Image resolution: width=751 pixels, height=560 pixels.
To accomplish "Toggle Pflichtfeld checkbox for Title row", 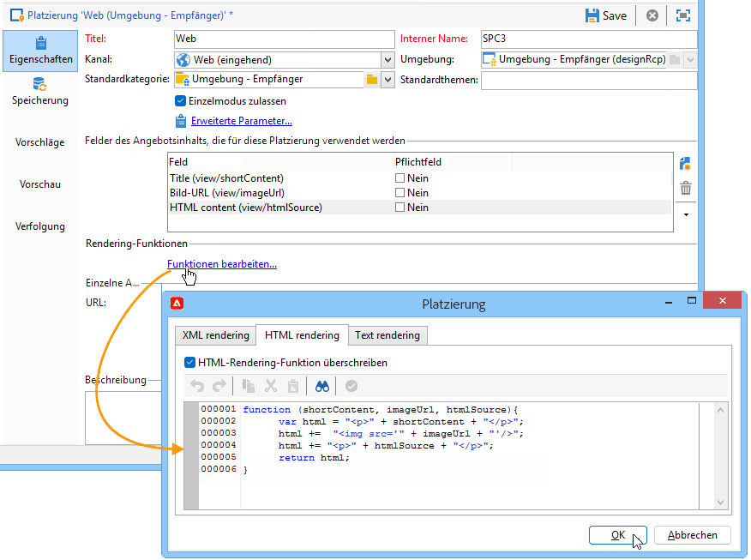I will pos(400,178).
